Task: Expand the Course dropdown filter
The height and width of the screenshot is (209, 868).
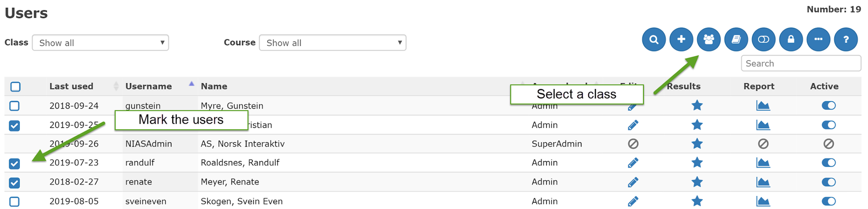Action: (332, 43)
